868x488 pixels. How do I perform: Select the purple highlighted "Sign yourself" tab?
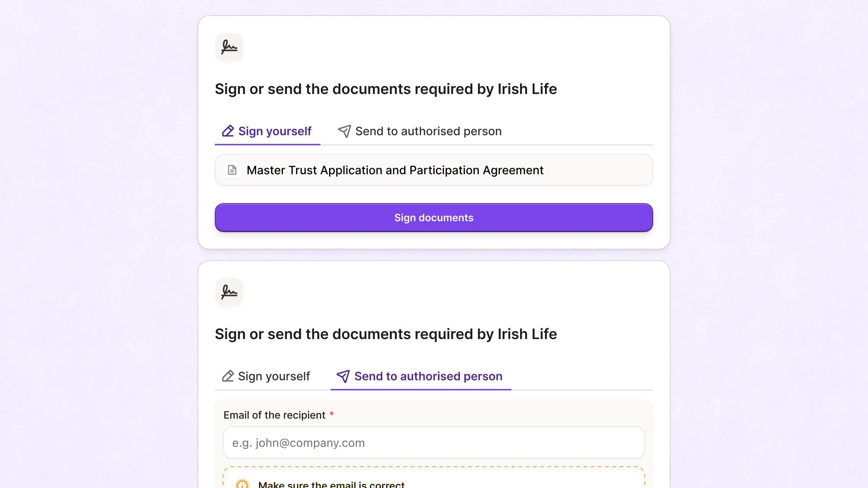click(268, 131)
